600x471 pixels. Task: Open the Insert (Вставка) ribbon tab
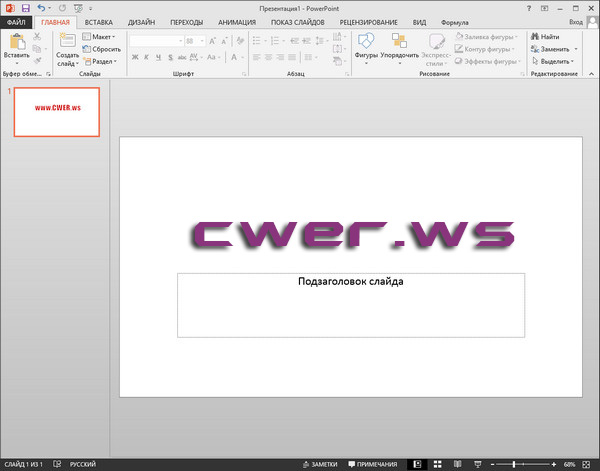(98, 20)
